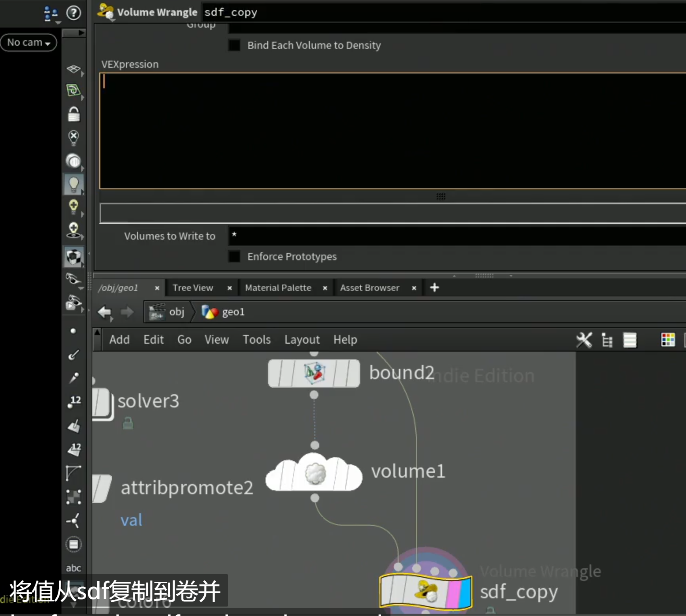Open the network tools wrench icon
The image size is (686, 616).
(x=584, y=340)
